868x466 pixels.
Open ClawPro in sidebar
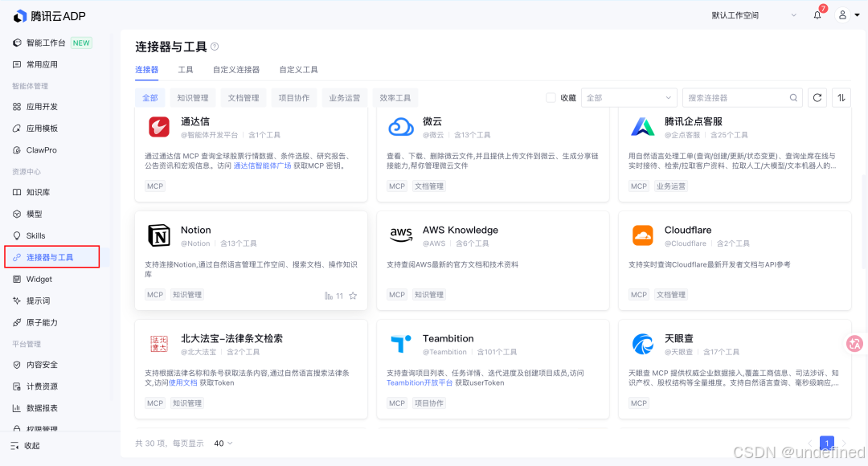(35, 150)
